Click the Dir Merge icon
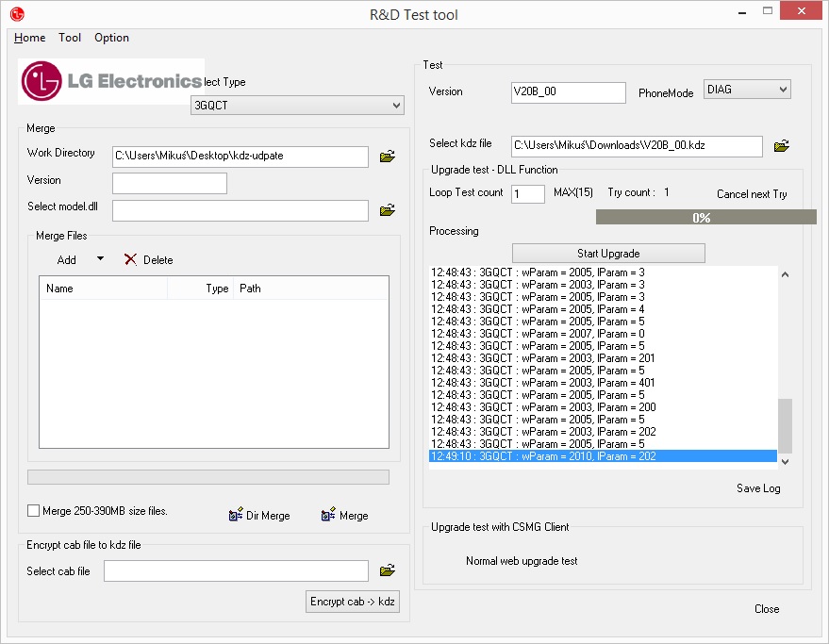 coord(236,515)
